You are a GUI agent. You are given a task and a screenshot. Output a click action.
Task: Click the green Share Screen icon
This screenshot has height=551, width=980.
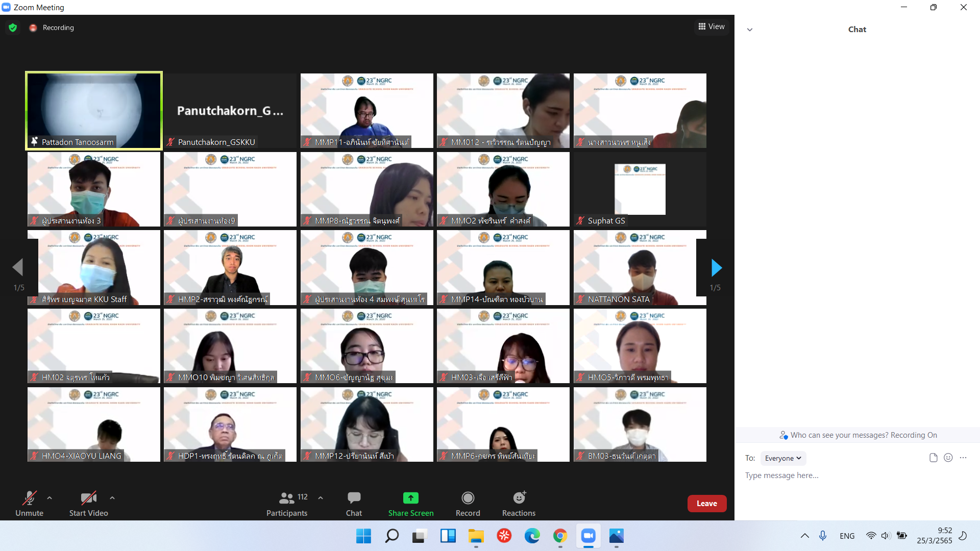pos(410,498)
